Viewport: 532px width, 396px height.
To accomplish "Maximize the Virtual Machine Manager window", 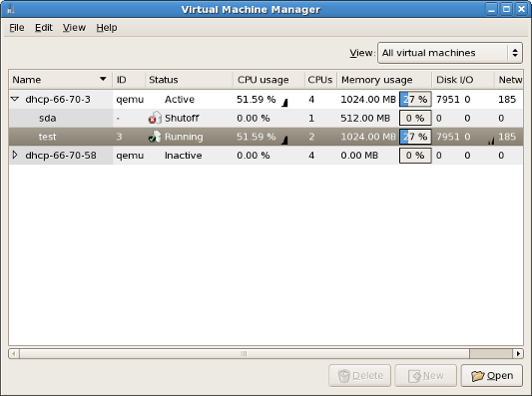I will coord(506,9).
